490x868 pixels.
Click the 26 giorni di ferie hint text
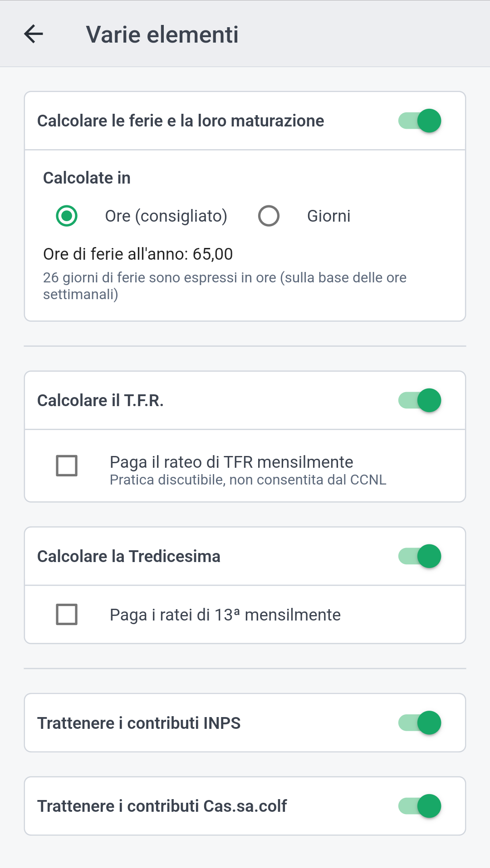point(225,286)
